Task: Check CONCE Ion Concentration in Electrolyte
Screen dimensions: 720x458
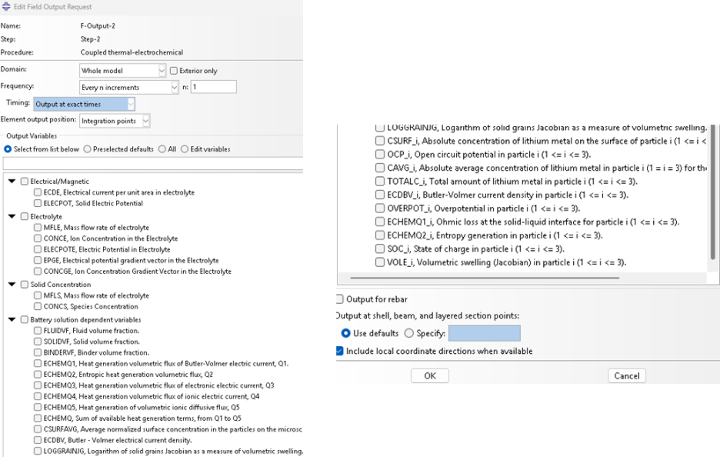Action: (38, 238)
